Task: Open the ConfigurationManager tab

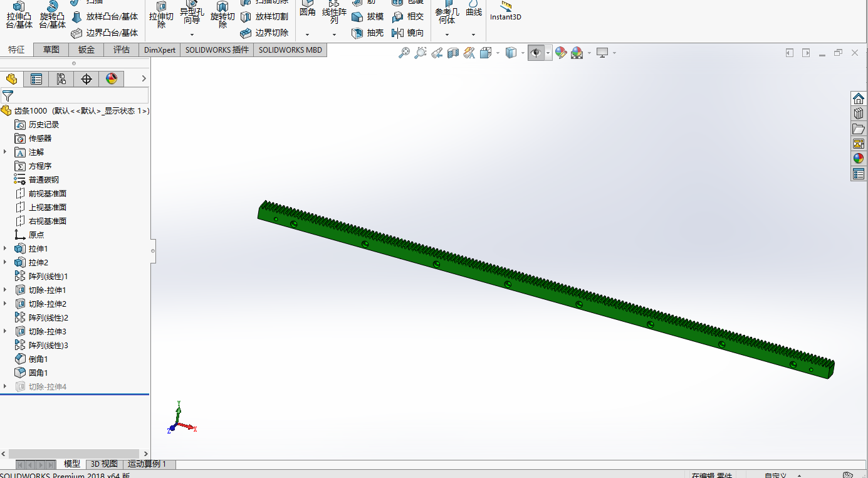Action: 61,79
